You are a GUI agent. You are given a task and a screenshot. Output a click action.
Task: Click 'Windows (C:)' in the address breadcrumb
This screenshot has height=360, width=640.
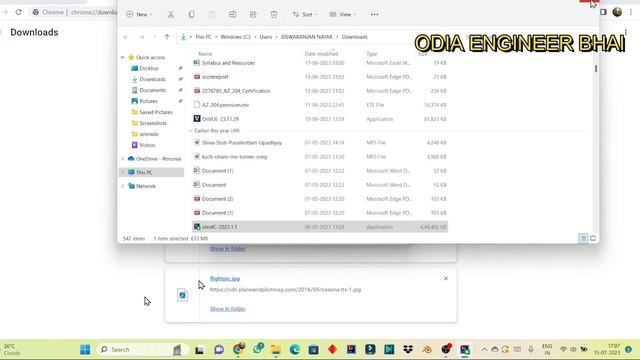point(236,37)
